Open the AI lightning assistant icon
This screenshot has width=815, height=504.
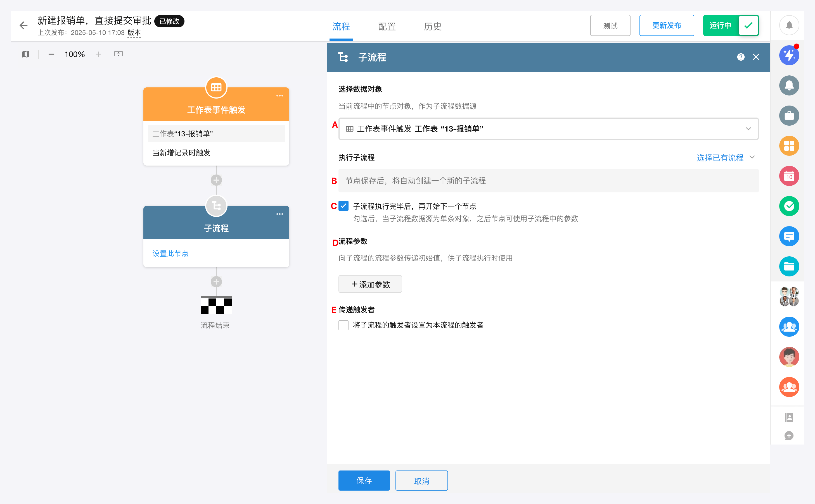pyautogui.click(x=789, y=55)
